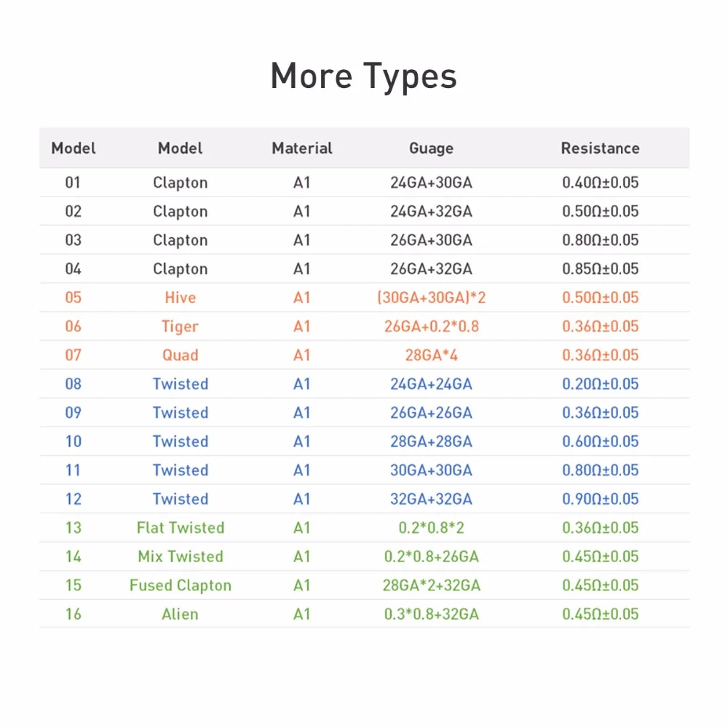
Task: Click the Guage column header
Action: (431, 149)
